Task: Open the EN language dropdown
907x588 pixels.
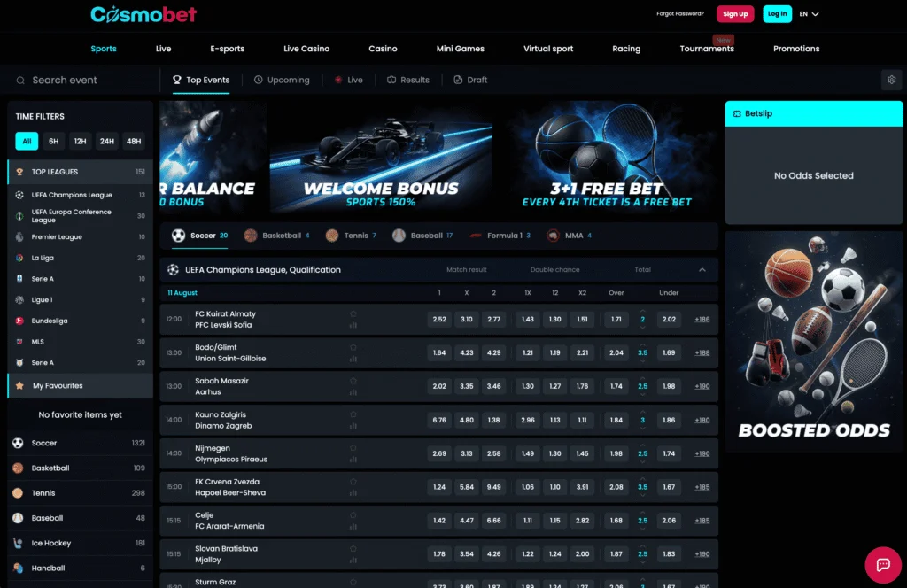Action: (x=809, y=14)
